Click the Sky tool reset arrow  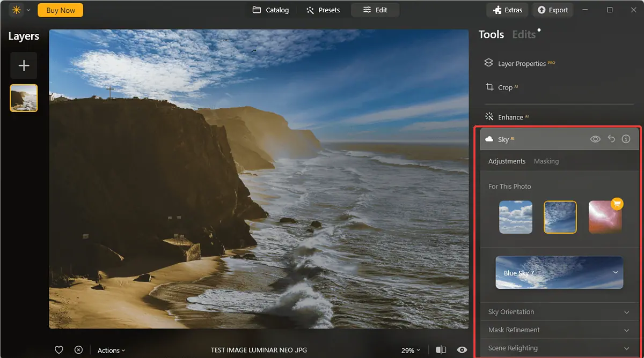[x=611, y=139]
